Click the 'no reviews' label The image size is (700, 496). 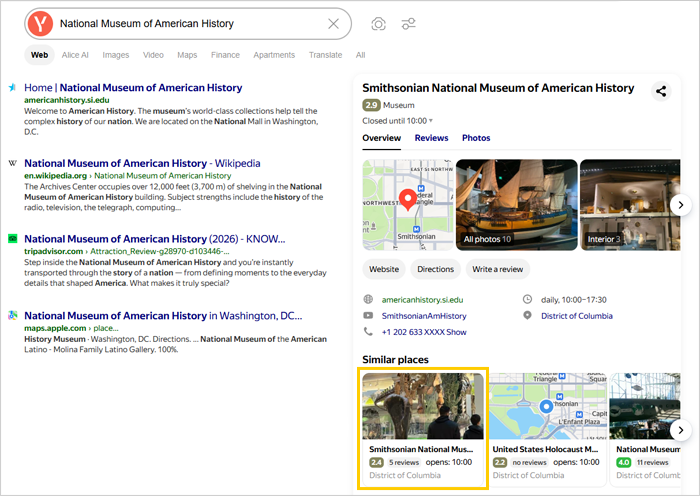[529, 463]
